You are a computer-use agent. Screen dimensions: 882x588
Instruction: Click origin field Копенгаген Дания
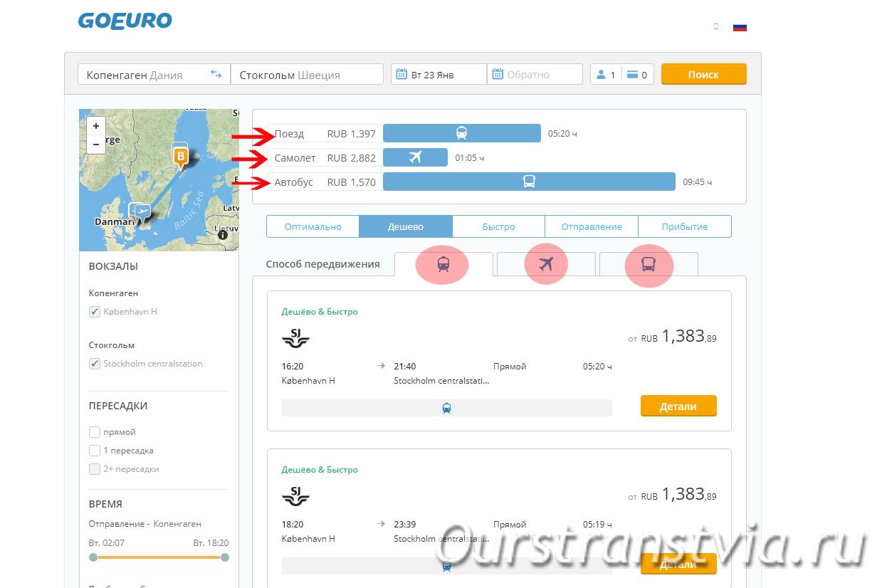(154, 74)
